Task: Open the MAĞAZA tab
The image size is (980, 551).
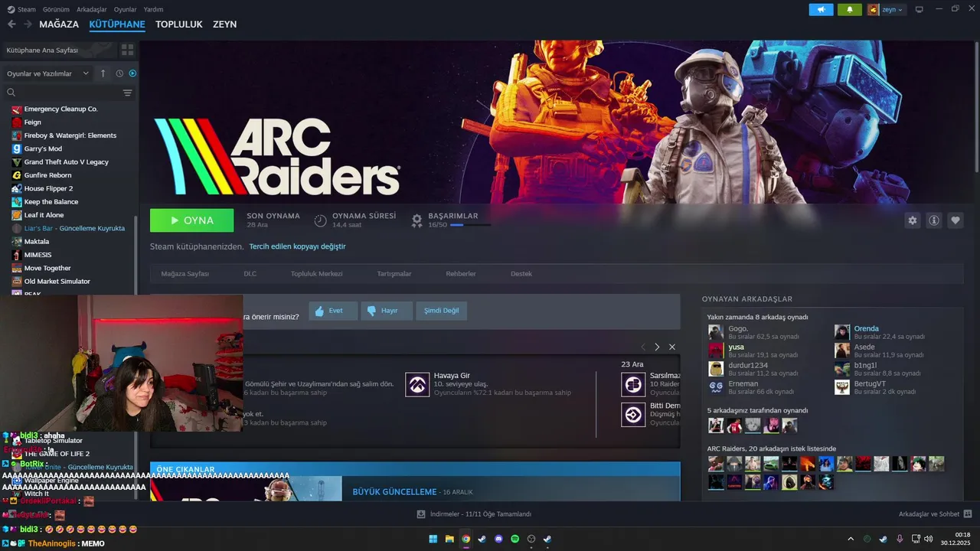Action: pyautogui.click(x=59, y=24)
